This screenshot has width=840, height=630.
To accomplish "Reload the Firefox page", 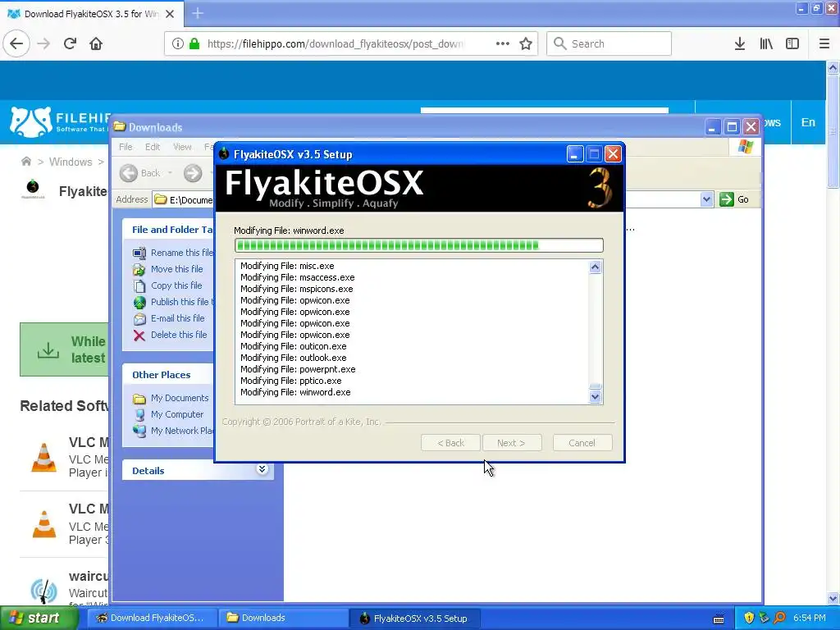I will [70, 43].
